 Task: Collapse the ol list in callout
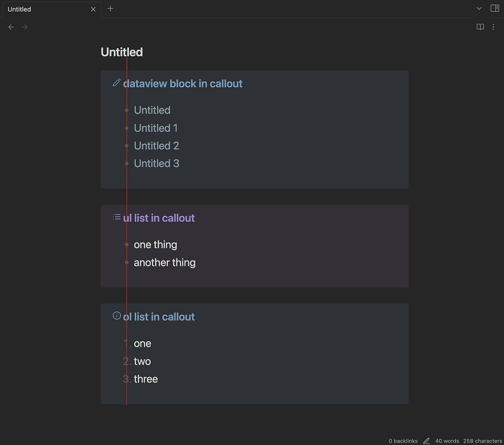[x=159, y=316]
